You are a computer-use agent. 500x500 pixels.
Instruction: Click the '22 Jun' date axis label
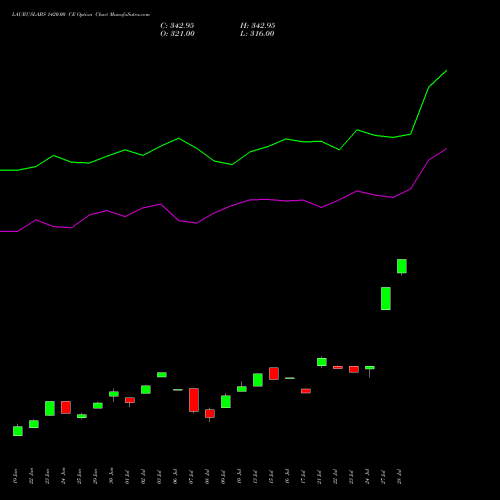coord(31,476)
